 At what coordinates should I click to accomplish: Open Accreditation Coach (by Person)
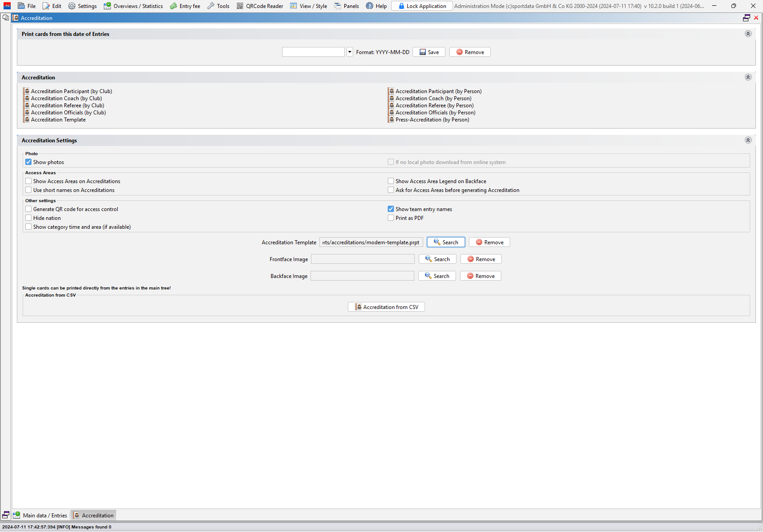(x=430, y=98)
